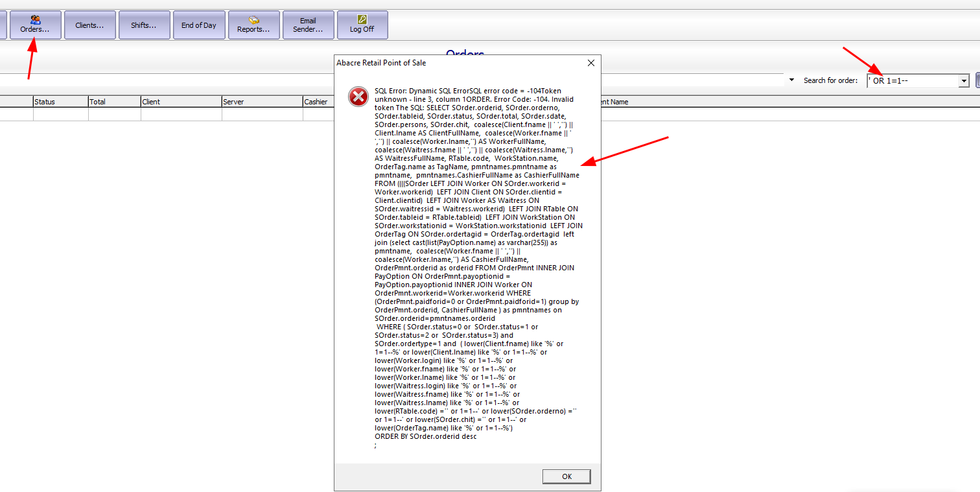The height and width of the screenshot is (492, 980).
Task: Go to the Shifts screen
Action: tap(145, 25)
